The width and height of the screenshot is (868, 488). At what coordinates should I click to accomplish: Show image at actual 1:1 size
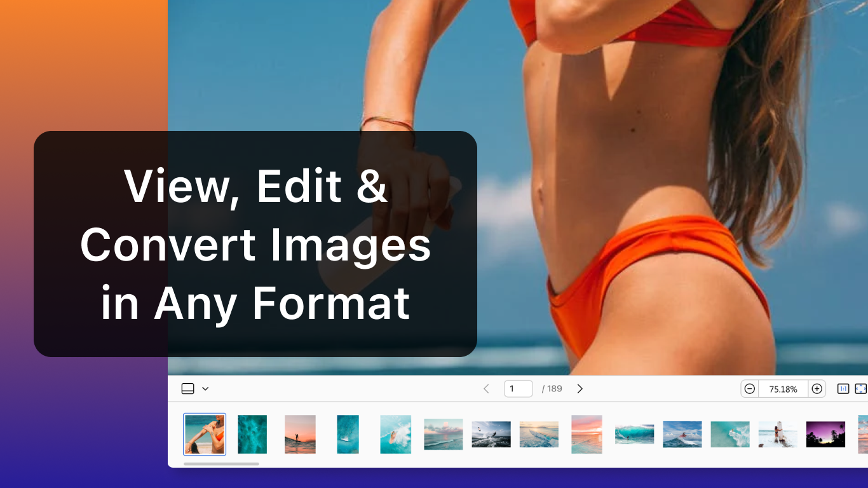tap(843, 389)
